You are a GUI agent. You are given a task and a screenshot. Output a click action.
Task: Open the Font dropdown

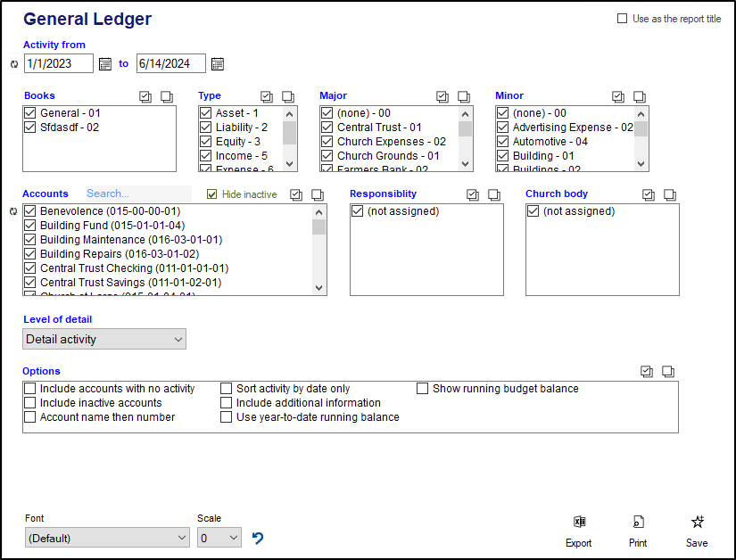click(107, 538)
